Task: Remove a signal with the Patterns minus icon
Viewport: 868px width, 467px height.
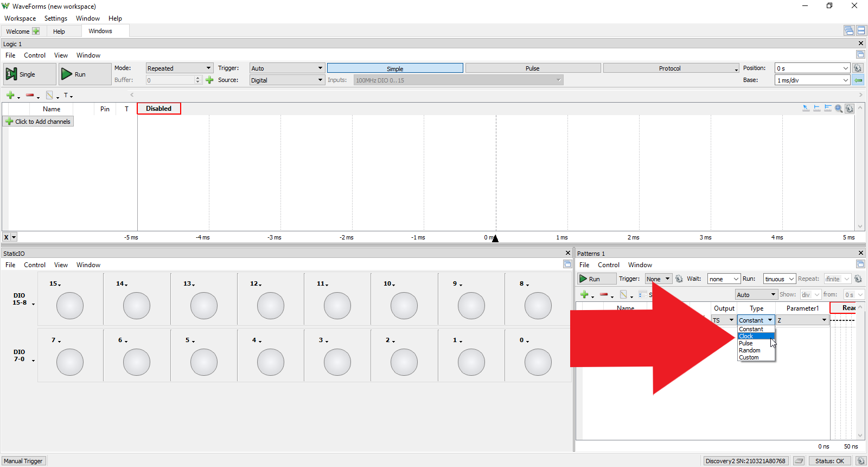Action: click(604, 295)
